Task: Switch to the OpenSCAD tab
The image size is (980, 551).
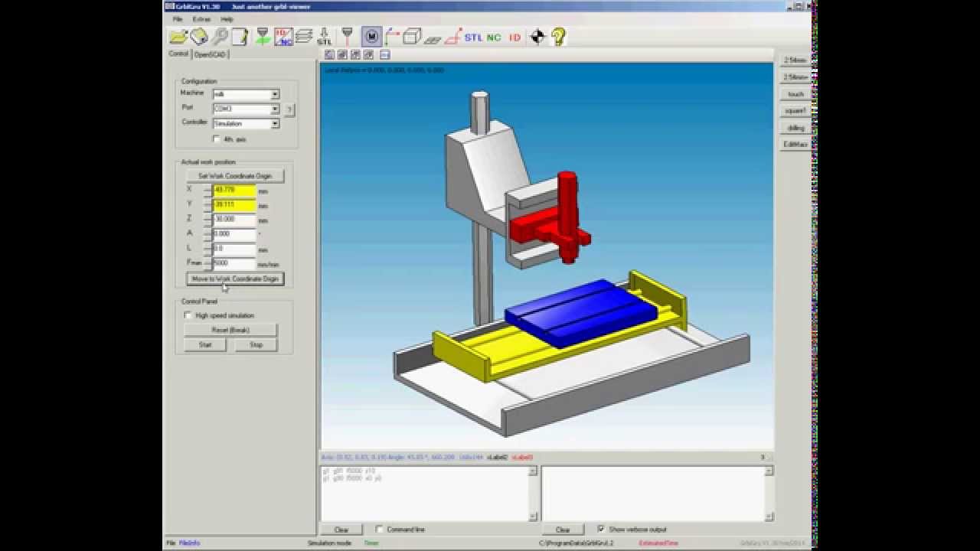Action: (x=210, y=54)
